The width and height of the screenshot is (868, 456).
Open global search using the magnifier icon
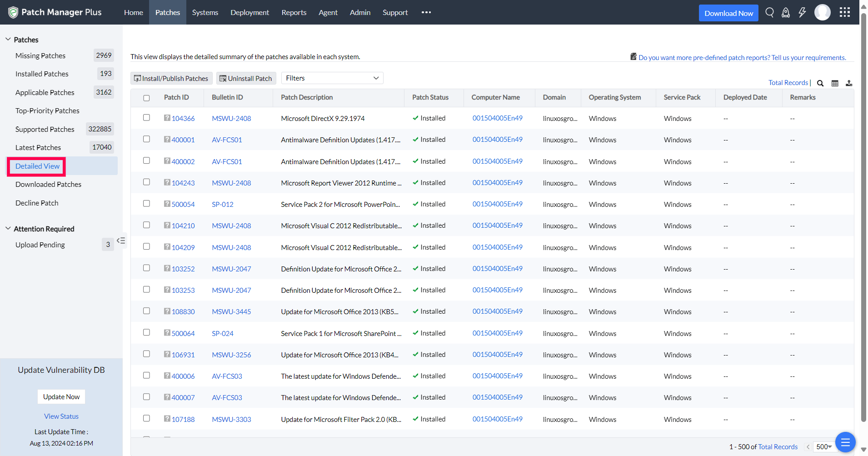pos(769,12)
